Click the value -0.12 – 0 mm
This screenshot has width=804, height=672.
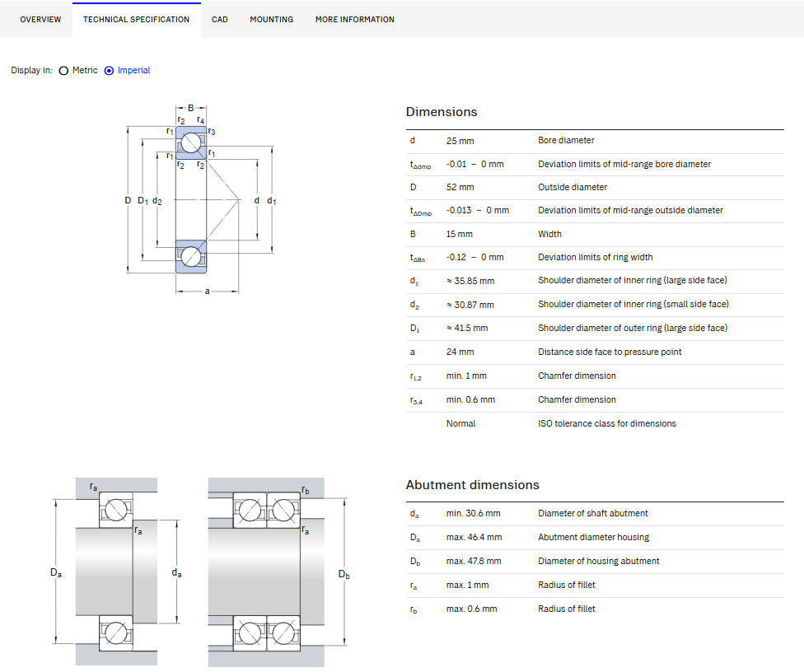point(474,257)
